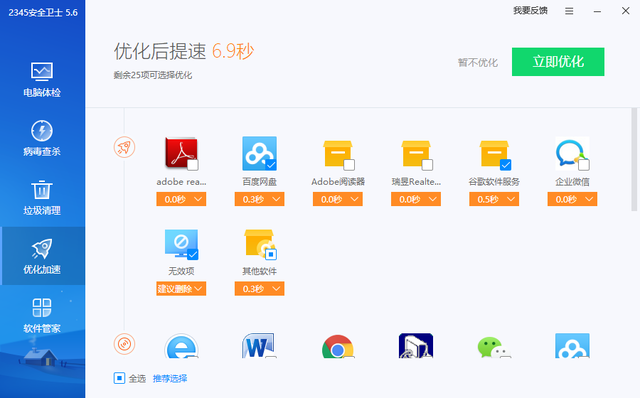Open the 0.3秒 dropdown under 其他软件

(259, 289)
